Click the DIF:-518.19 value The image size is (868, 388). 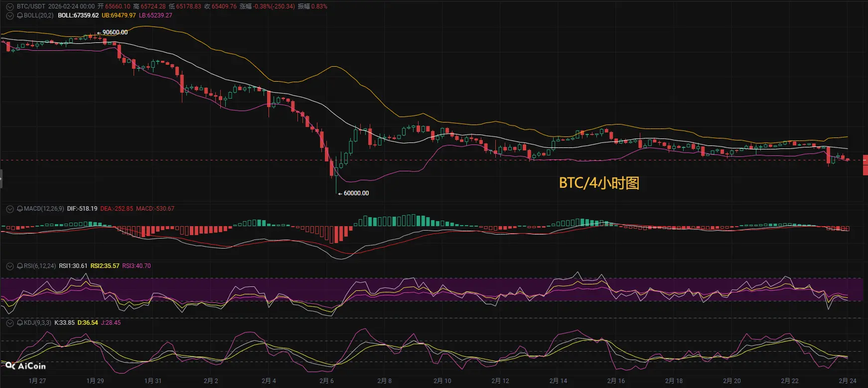click(82, 209)
